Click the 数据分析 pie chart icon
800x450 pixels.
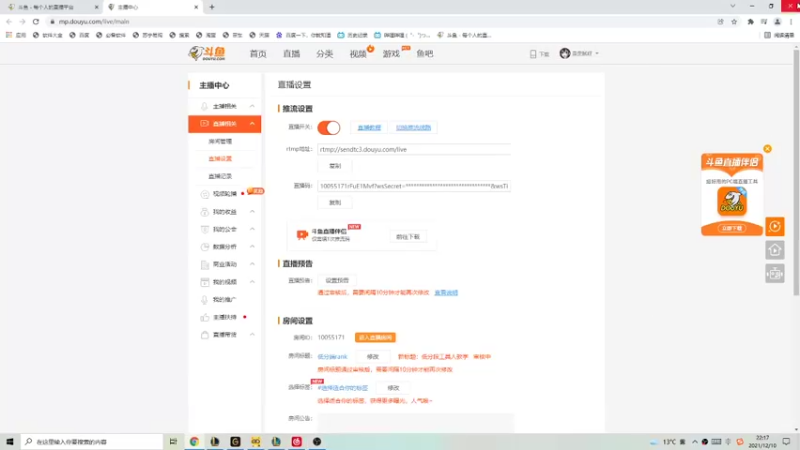[205, 246]
